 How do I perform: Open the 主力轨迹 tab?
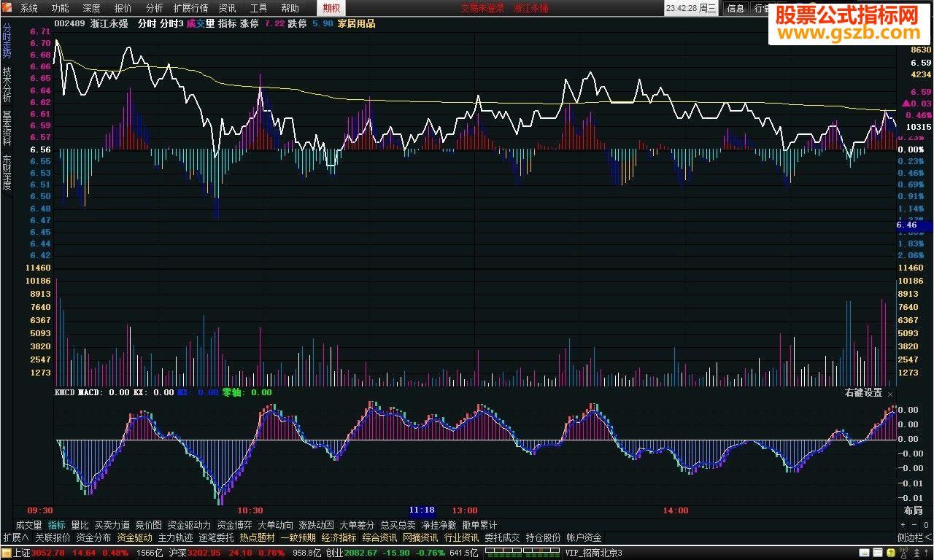(x=175, y=537)
